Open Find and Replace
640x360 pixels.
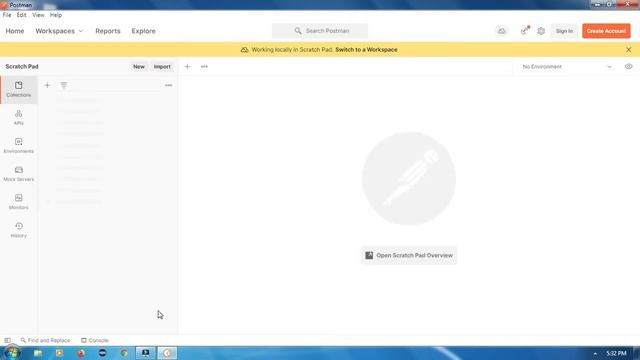45,340
